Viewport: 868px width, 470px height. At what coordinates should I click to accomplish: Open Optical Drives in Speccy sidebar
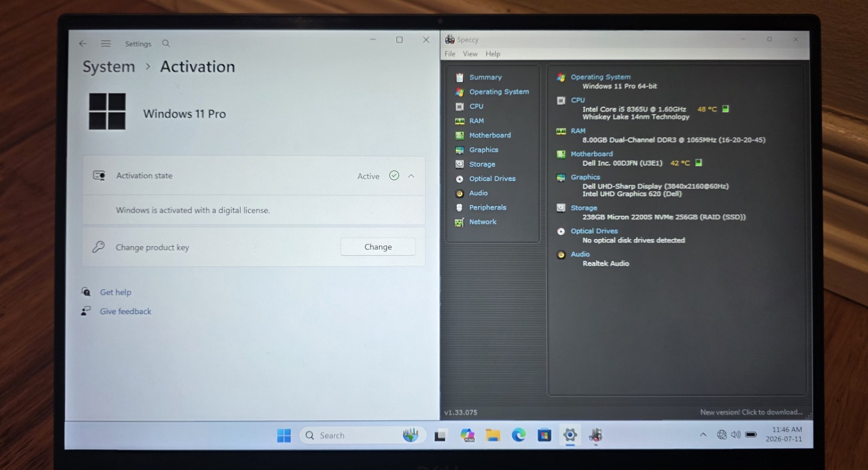pos(492,179)
